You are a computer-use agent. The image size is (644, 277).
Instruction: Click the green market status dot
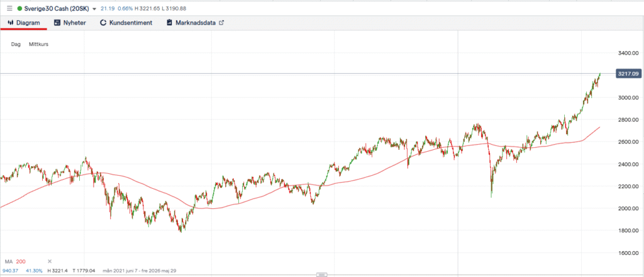[x=19, y=9]
